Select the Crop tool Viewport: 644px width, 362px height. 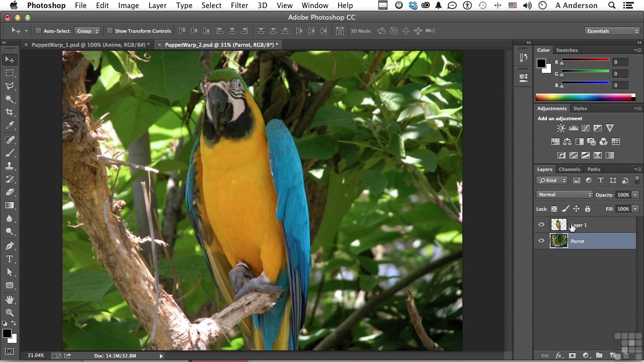pos(10,112)
